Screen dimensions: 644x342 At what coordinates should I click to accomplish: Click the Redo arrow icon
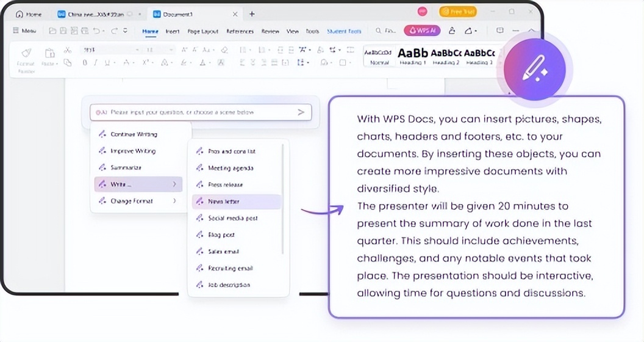click(x=114, y=31)
